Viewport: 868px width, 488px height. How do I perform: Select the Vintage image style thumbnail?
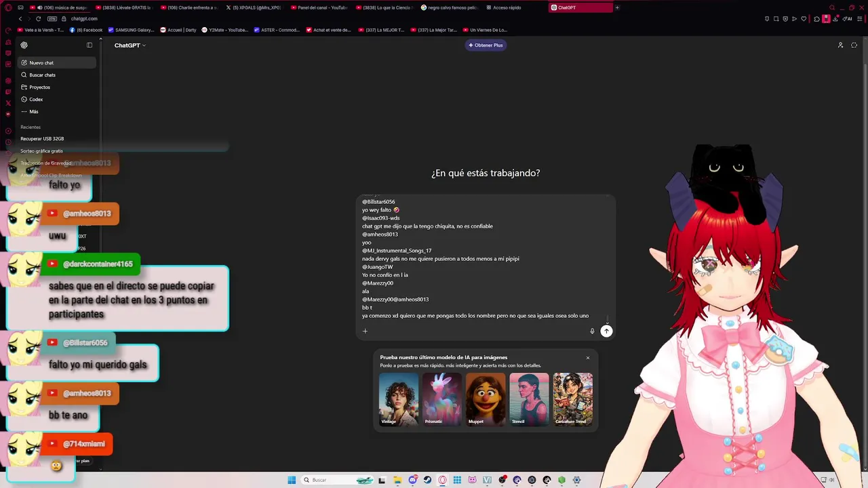(x=399, y=399)
